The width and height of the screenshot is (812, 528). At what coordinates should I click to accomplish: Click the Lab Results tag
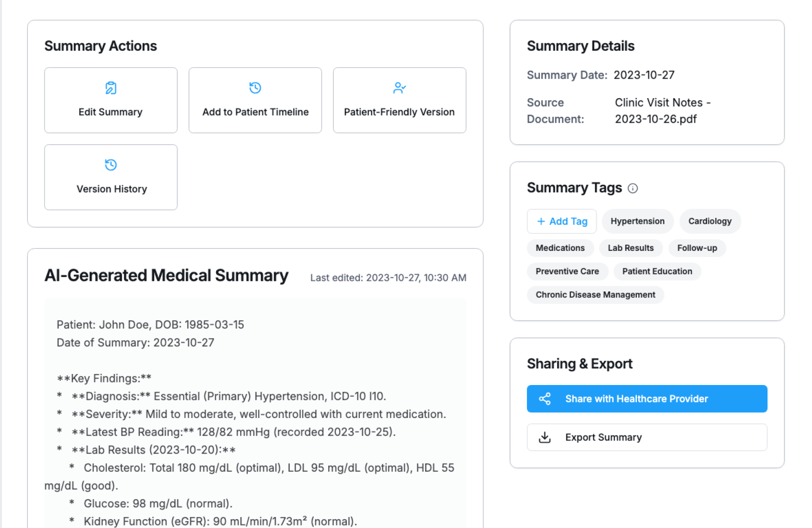pyautogui.click(x=631, y=248)
